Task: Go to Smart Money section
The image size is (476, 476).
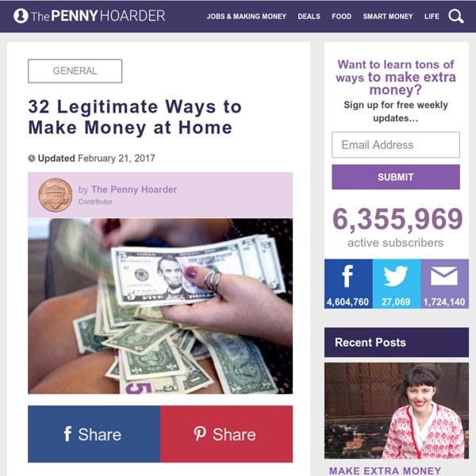Action: 388,17
